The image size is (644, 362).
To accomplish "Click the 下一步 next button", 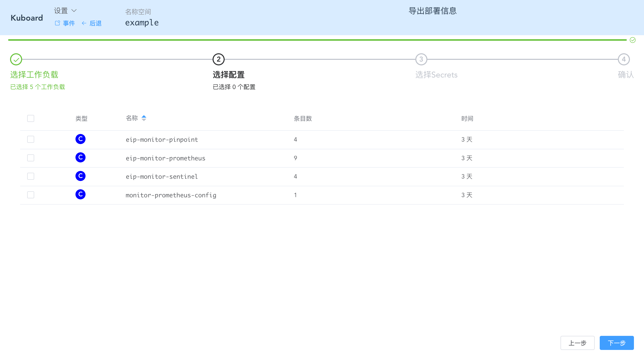I will tap(617, 343).
